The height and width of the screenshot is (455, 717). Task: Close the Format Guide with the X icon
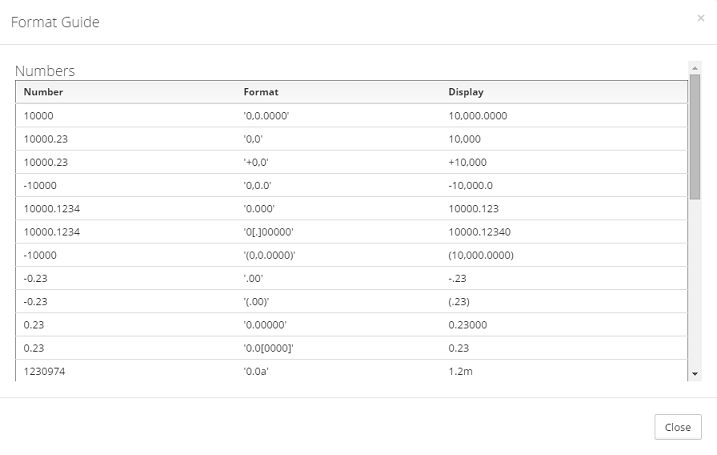[x=701, y=18]
